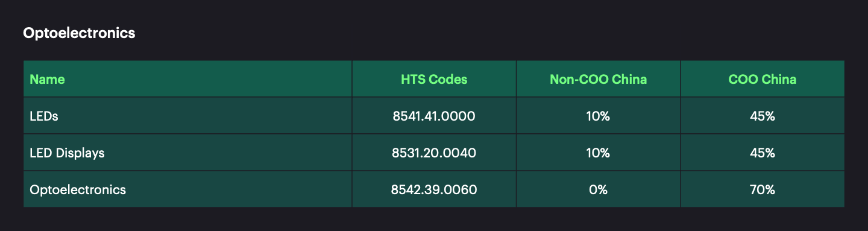Click the COO China column header

pyautogui.click(x=763, y=79)
